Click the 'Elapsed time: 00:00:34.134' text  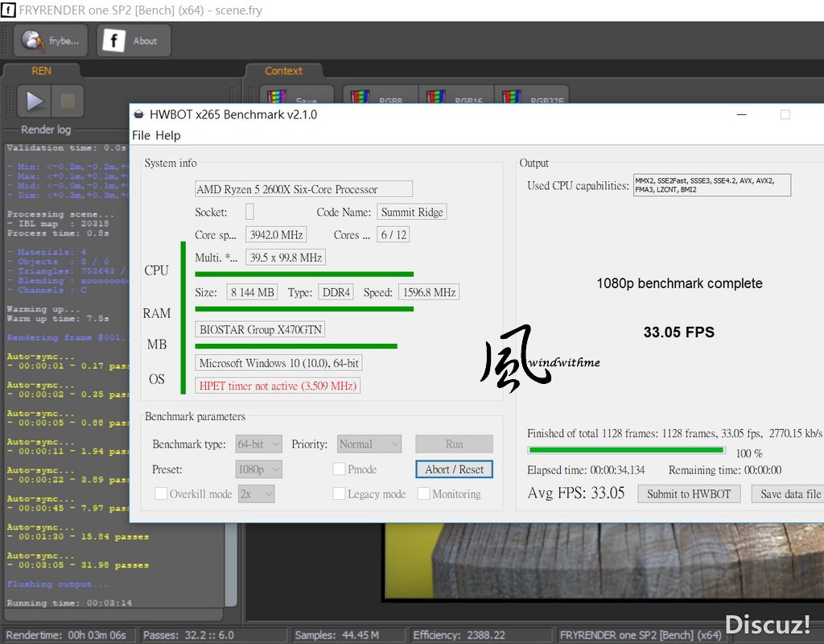tap(586, 470)
